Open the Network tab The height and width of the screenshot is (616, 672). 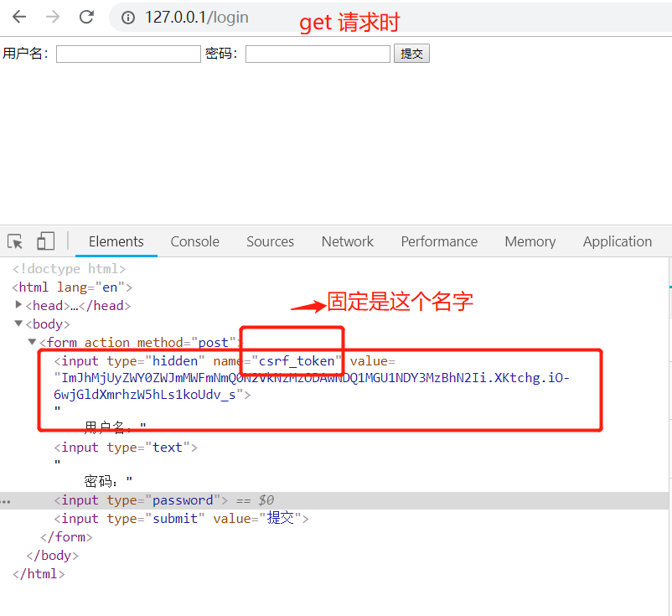tap(348, 241)
